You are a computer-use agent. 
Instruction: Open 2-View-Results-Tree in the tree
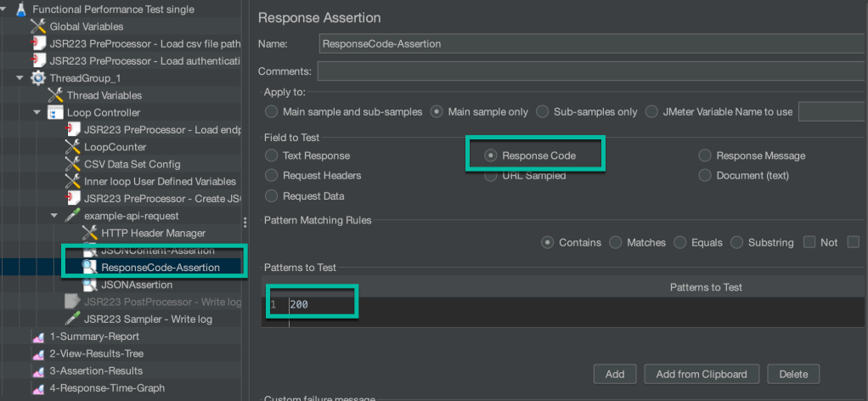96,353
